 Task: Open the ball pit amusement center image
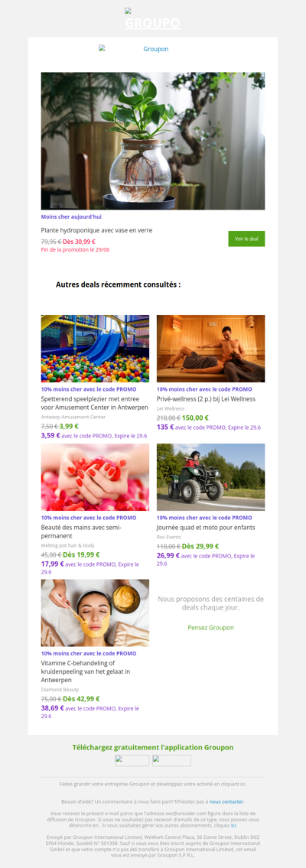95,349
